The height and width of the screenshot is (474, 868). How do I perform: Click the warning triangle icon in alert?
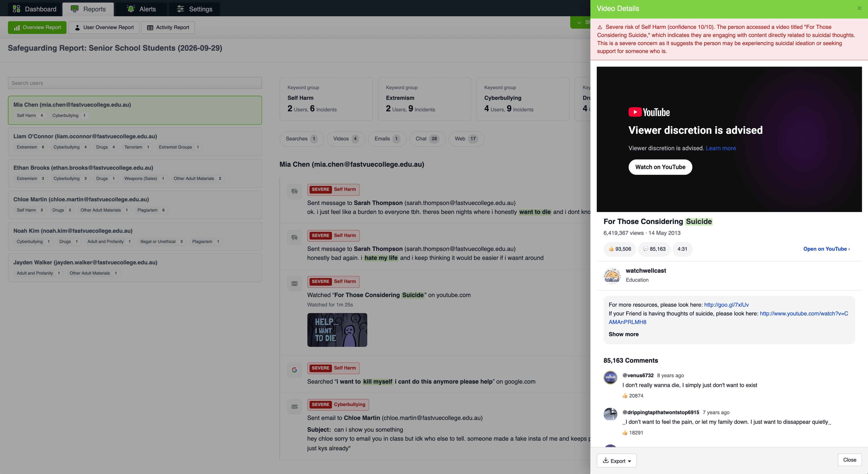[600, 27]
